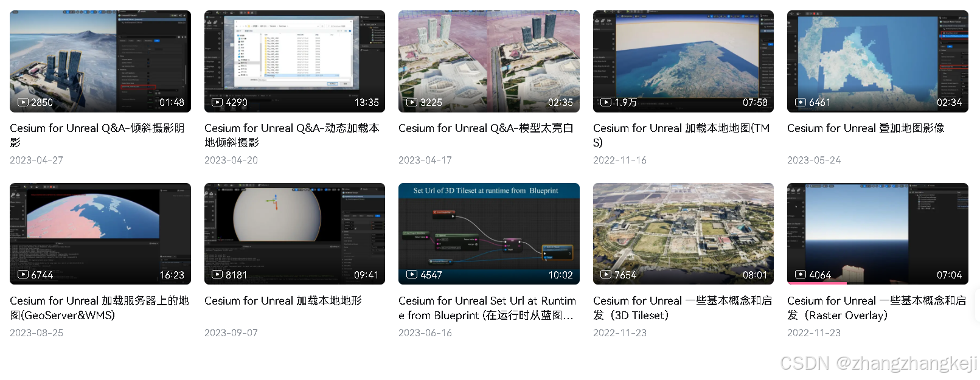
Task: Open the 模型太亮白 video thumbnail
Action: click(489, 61)
